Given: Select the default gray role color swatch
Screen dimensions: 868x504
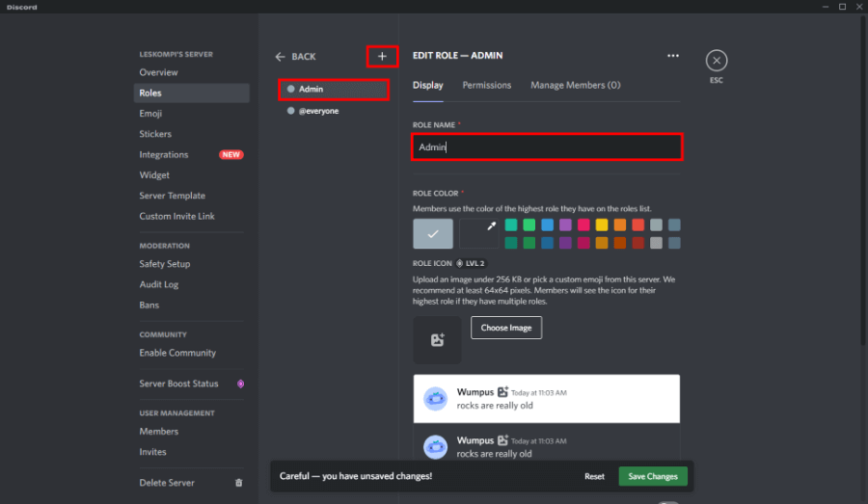Looking at the screenshot, I should (x=433, y=233).
